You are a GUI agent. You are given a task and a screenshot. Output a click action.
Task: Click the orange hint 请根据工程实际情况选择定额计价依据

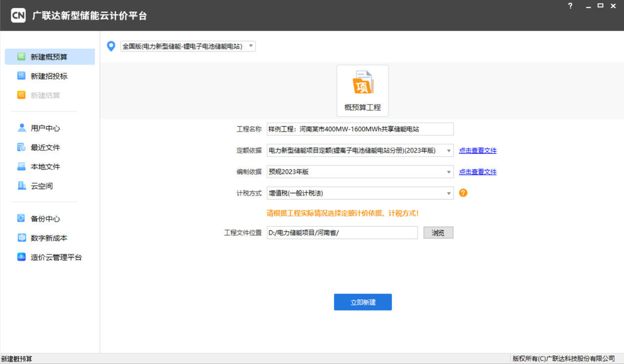coord(343,213)
